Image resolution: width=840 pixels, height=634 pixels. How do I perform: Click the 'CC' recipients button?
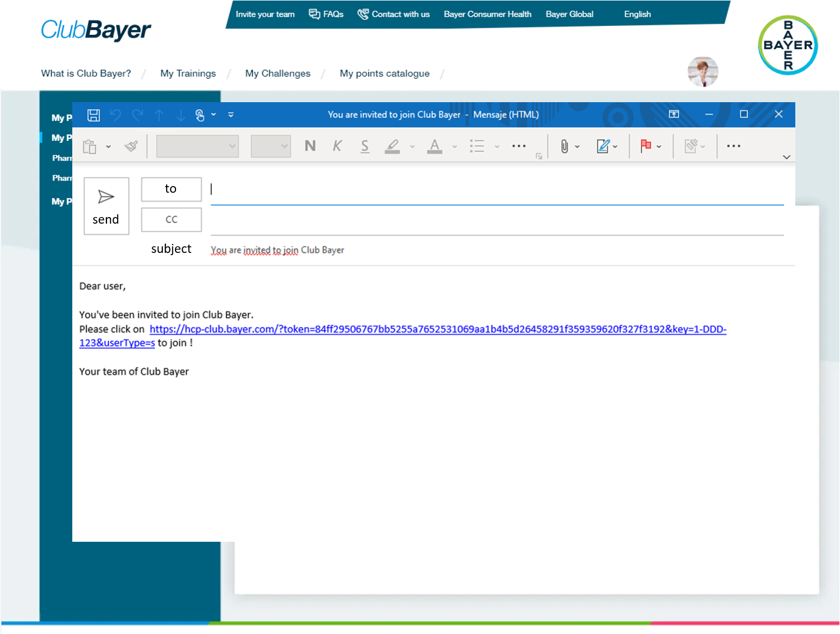pos(172,220)
